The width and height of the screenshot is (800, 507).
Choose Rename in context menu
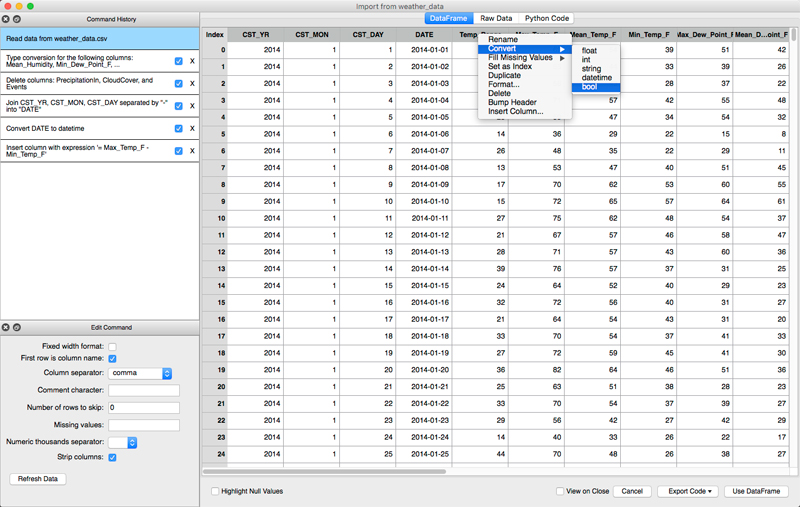[x=524, y=39]
